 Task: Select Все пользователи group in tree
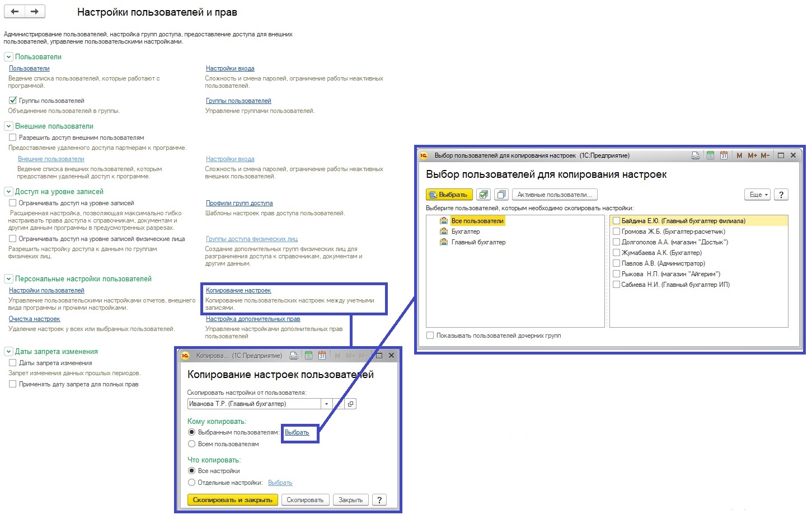tap(477, 221)
